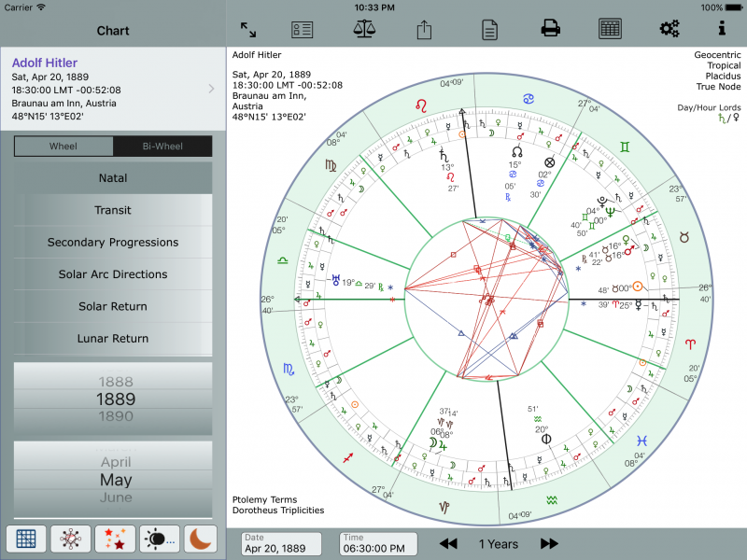Open the ephemeris grid icon in the toolbar
This screenshot has height=560, width=747.
tap(610, 28)
